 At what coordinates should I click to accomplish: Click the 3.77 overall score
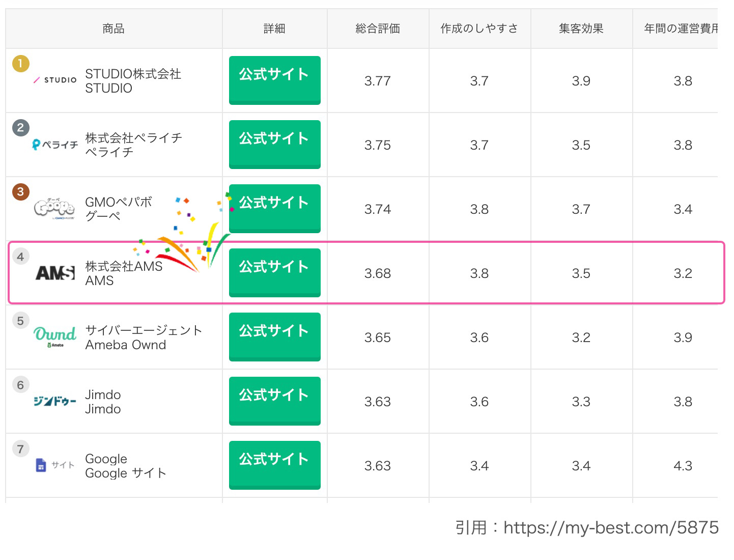(378, 81)
